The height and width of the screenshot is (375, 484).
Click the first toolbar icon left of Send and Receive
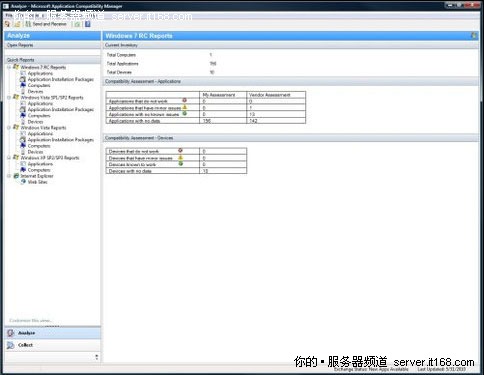[8, 24]
